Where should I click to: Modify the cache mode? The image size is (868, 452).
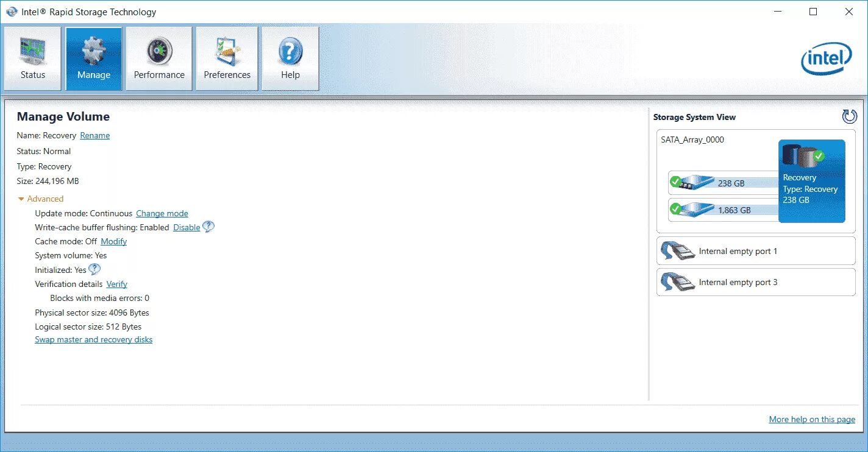[114, 241]
